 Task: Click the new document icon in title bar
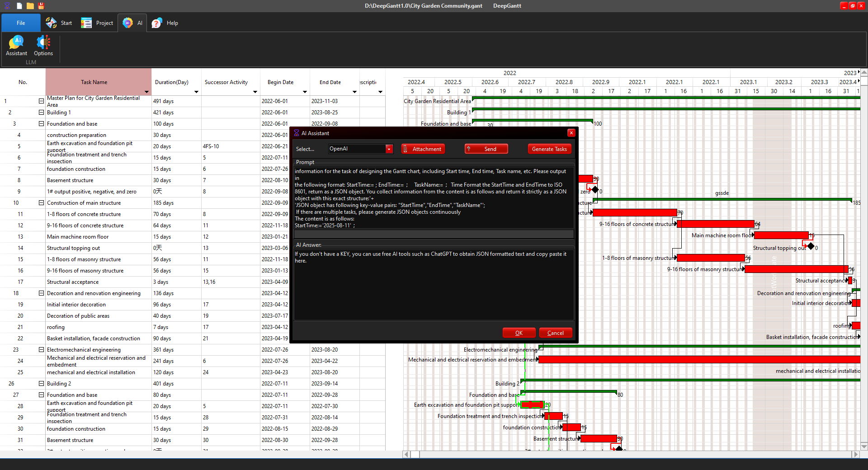pyautogui.click(x=19, y=6)
